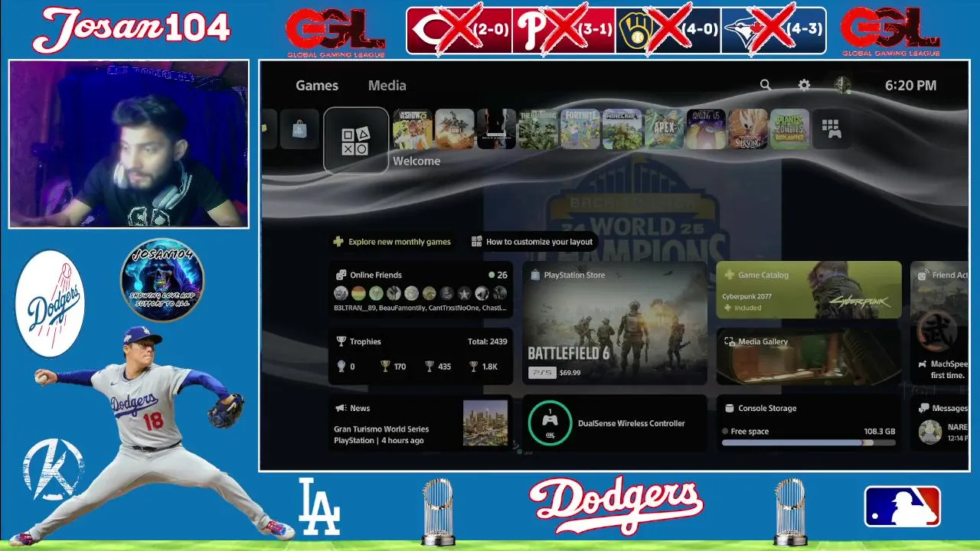The image size is (980, 551).
Task: Launch Plants vs. Zombies Replanted tile
Action: click(790, 129)
